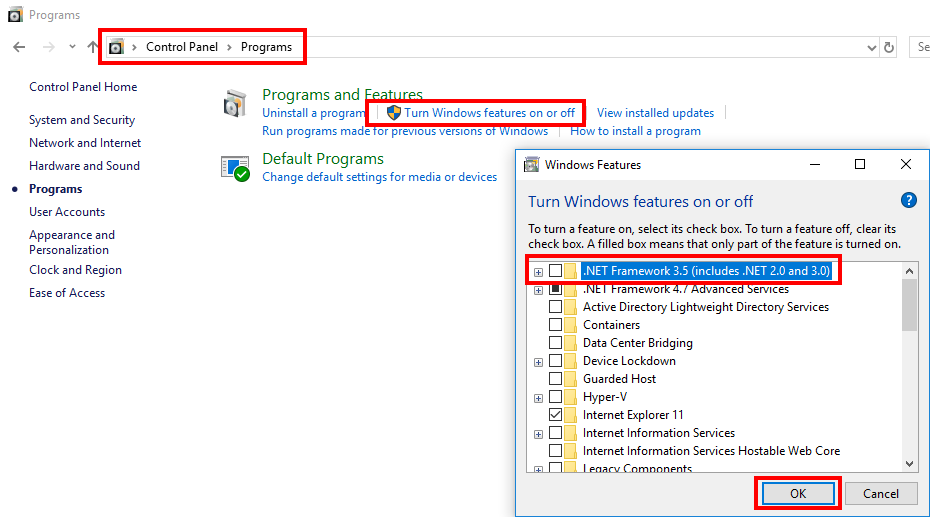The image size is (930, 517).
Task: Select Programs in the sidebar
Action: pyautogui.click(x=56, y=189)
